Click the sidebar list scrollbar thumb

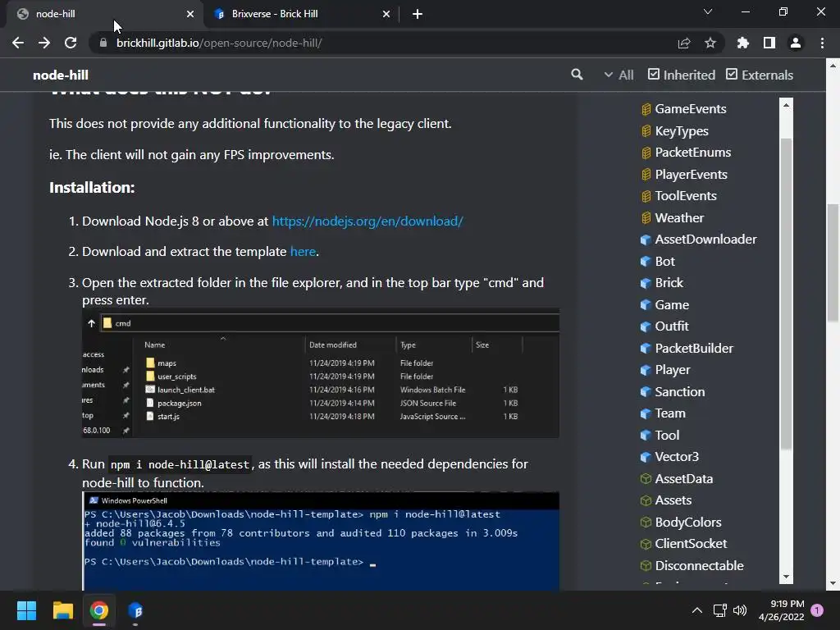(x=786, y=294)
